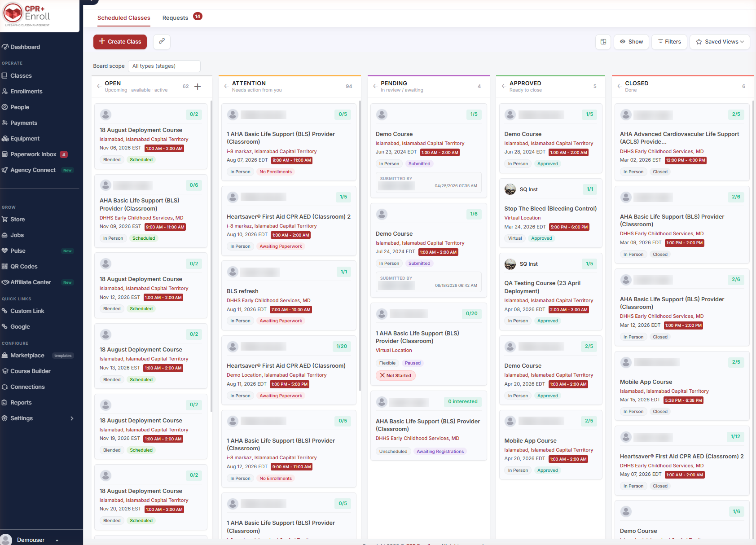Go to Connections
The height and width of the screenshot is (545, 756).
coord(23,387)
